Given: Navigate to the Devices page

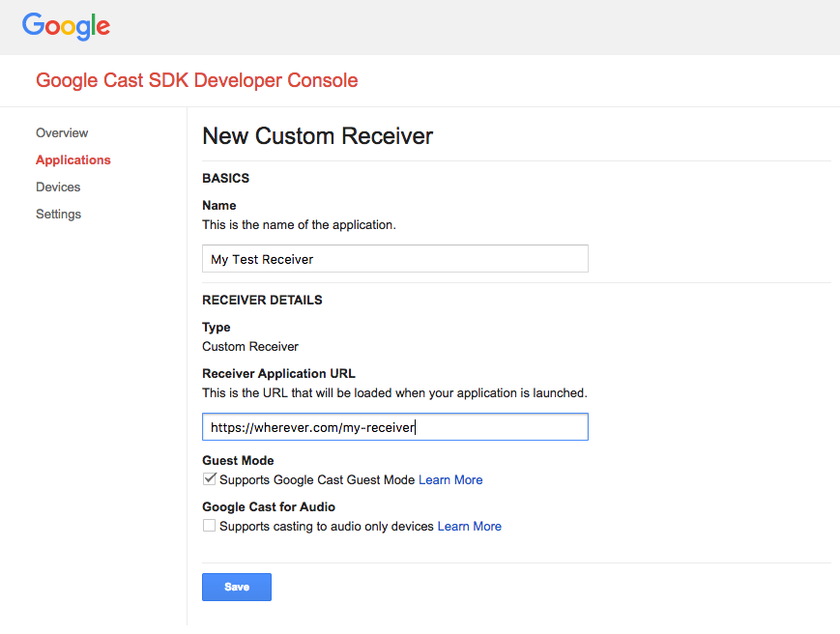Looking at the screenshot, I should pyautogui.click(x=58, y=187).
